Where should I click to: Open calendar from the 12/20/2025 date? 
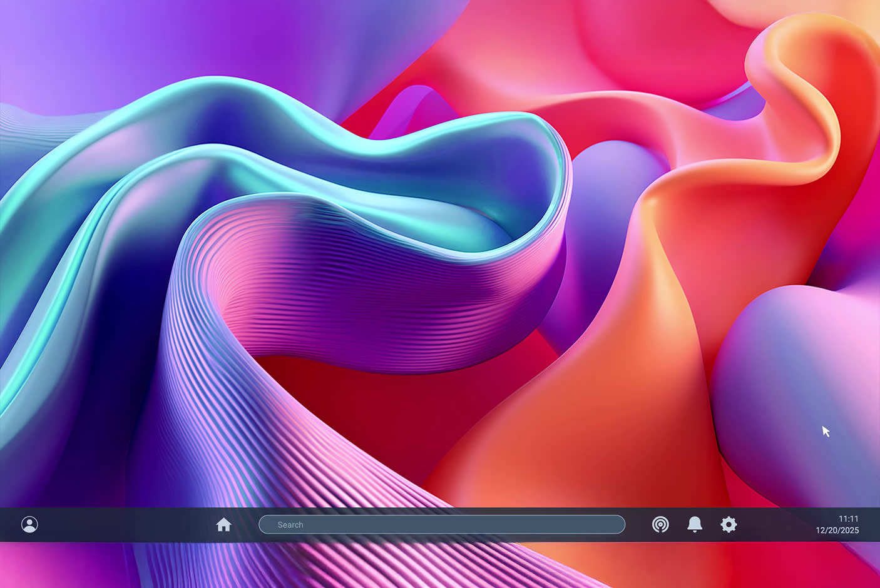[837, 530]
